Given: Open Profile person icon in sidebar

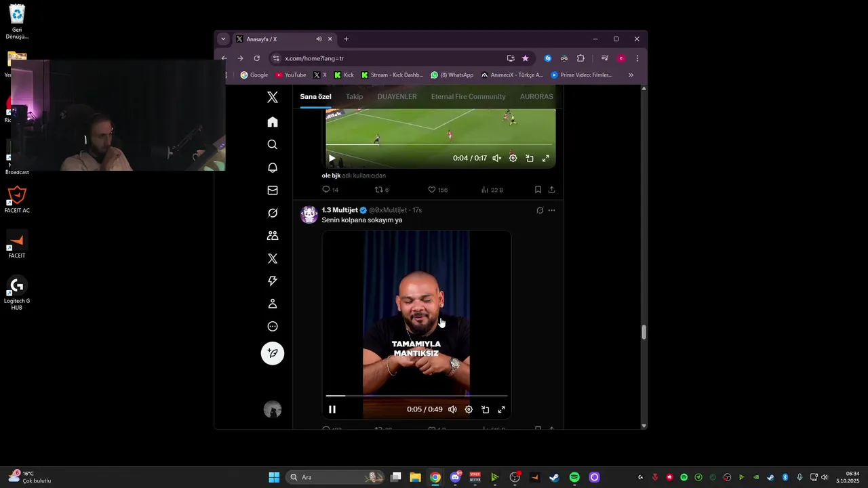Looking at the screenshot, I should [273, 304].
